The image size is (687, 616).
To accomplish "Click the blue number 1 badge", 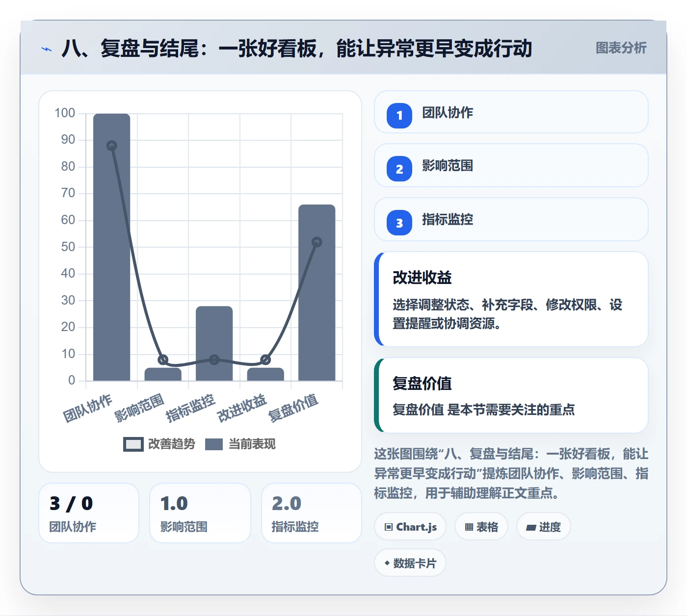I will [399, 116].
